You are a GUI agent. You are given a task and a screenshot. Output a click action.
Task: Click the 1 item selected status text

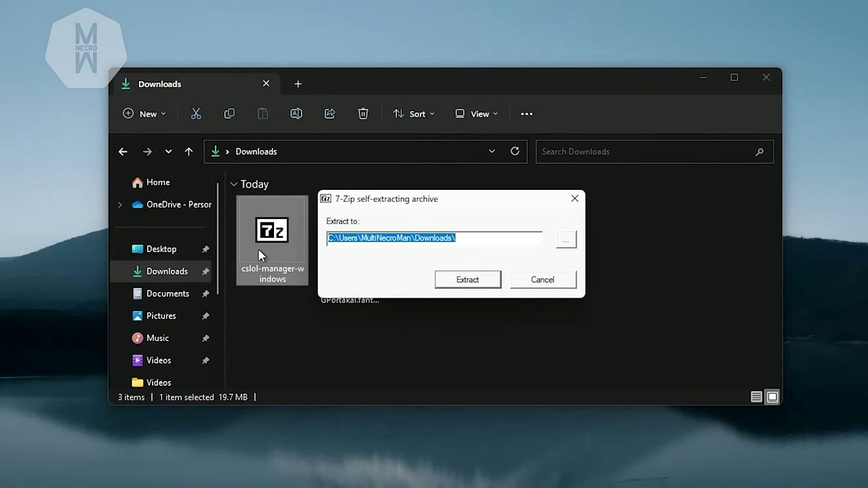186,397
